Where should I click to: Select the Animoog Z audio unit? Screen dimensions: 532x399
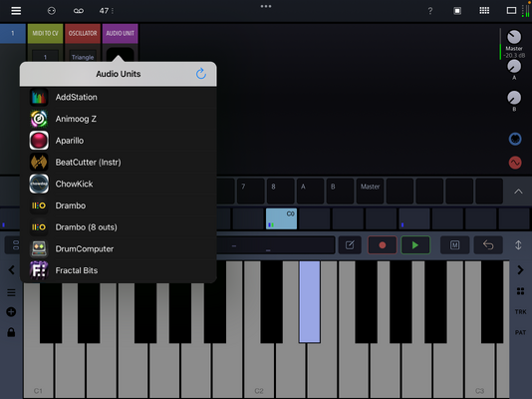coord(119,119)
